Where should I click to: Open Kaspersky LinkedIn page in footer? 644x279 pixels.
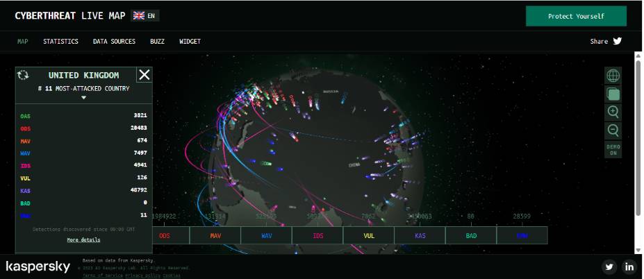[629, 267]
